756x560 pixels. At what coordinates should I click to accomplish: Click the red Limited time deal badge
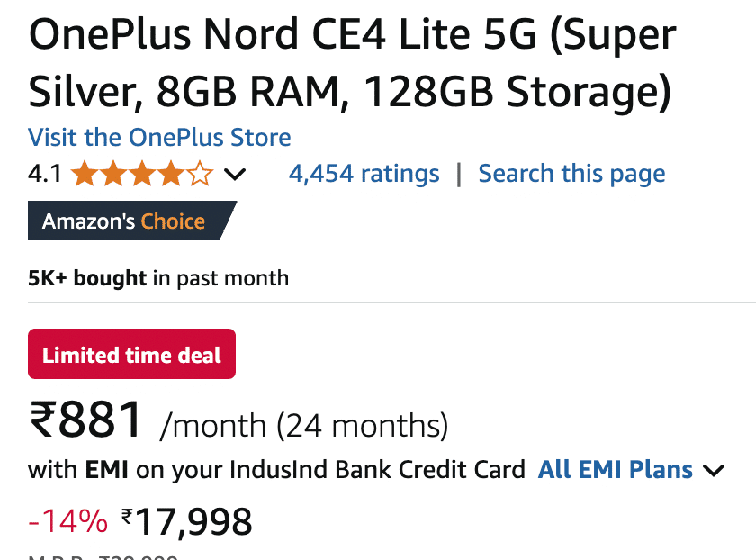pyautogui.click(x=131, y=355)
